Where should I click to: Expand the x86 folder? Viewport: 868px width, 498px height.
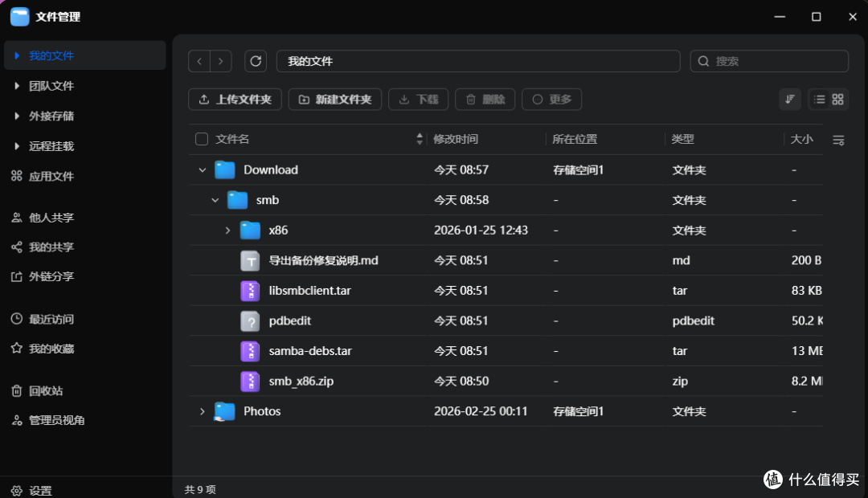click(227, 231)
